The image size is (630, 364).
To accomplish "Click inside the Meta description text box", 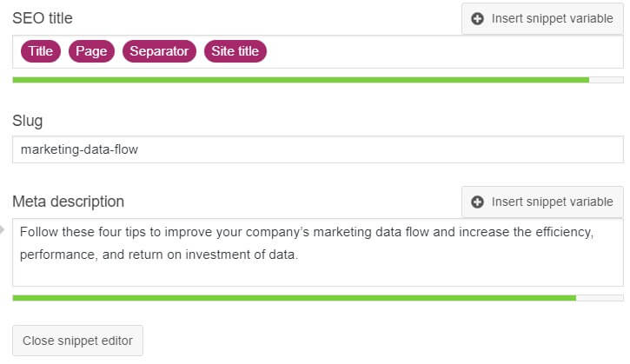I will point(318,269).
